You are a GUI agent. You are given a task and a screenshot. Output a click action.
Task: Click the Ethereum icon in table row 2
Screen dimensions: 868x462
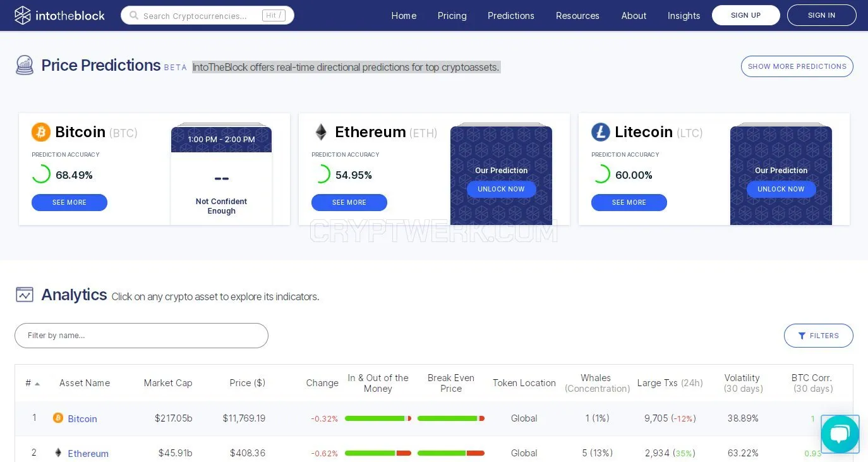(58, 453)
